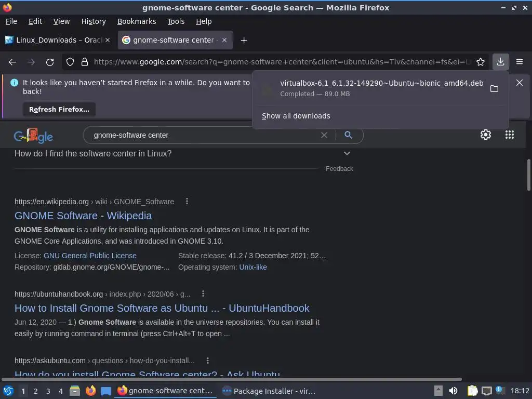Open the Tools menu
Viewport: 532px width, 399px height.
176,21
